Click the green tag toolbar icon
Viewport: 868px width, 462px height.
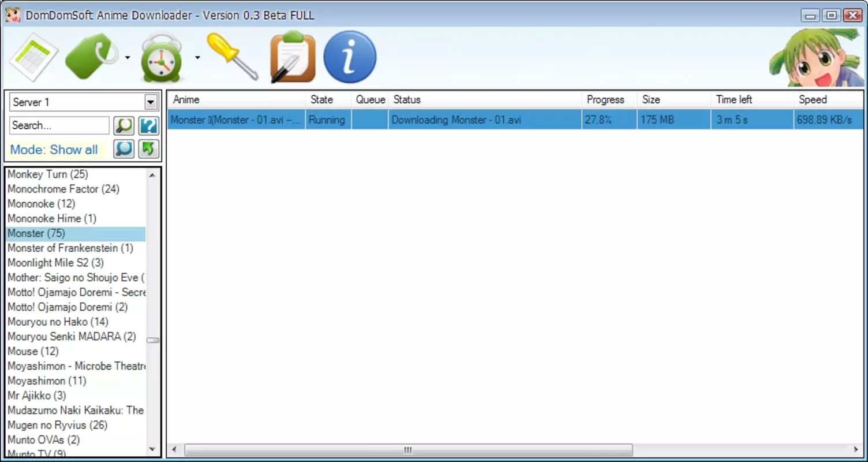point(92,56)
